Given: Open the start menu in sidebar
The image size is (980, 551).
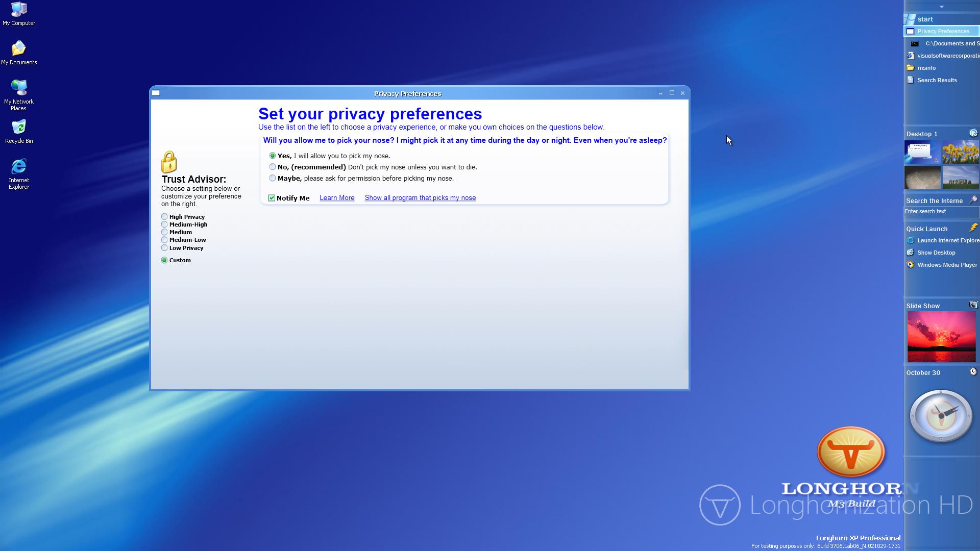Looking at the screenshot, I should pos(924,19).
